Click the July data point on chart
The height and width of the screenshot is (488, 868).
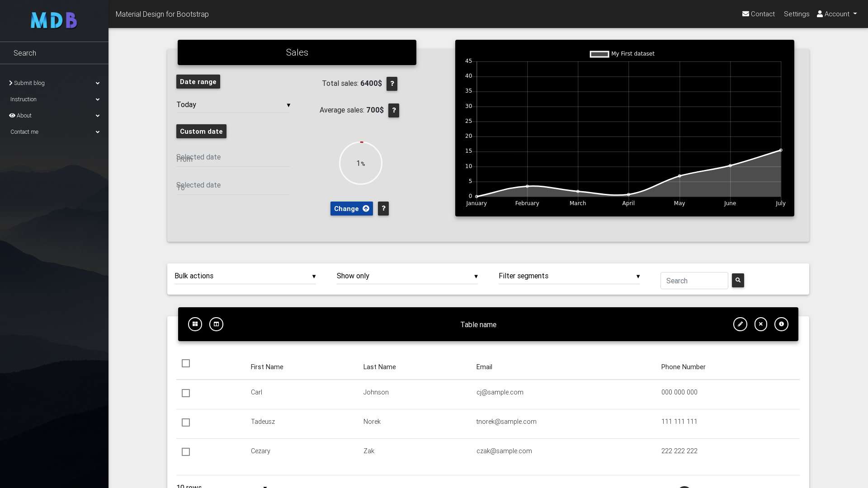coord(781,150)
